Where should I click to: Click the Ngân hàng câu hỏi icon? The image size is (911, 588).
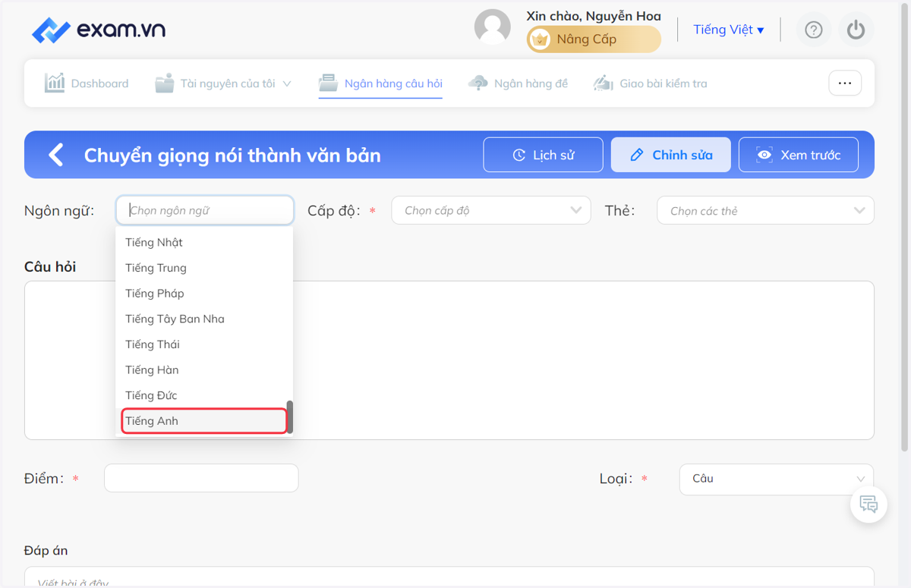pyautogui.click(x=328, y=83)
